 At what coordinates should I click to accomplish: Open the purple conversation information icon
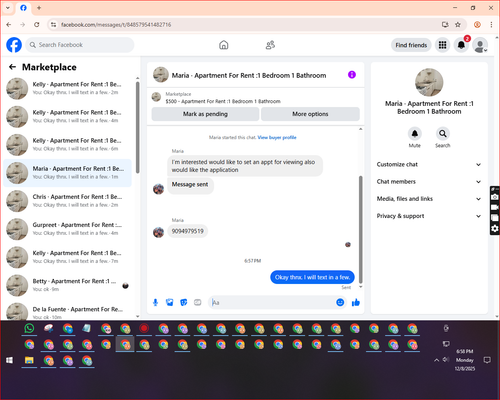(352, 75)
